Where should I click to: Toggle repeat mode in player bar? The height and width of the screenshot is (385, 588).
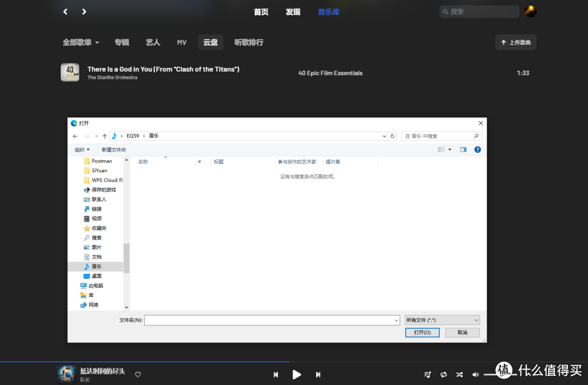pos(444,375)
